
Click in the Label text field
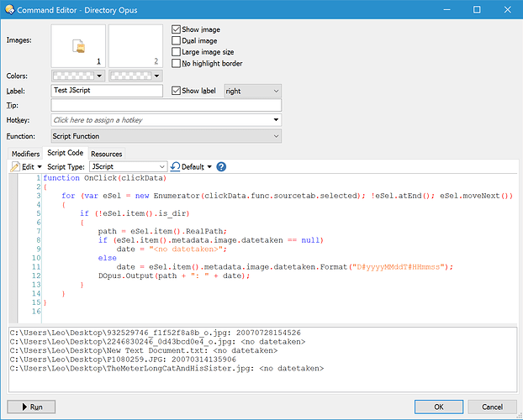click(x=107, y=91)
